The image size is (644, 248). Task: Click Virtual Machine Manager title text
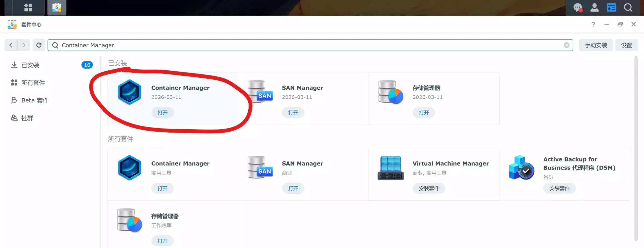(451, 163)
